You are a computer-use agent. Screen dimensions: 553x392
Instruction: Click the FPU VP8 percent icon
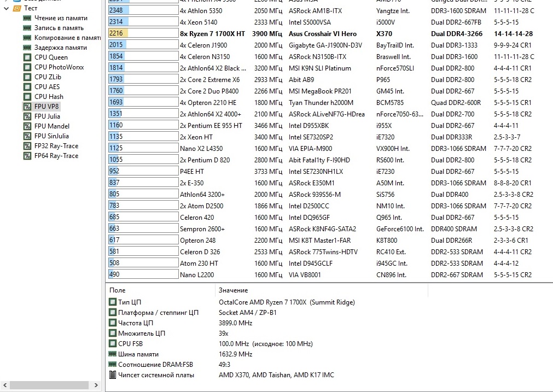[x=27, y=107]
